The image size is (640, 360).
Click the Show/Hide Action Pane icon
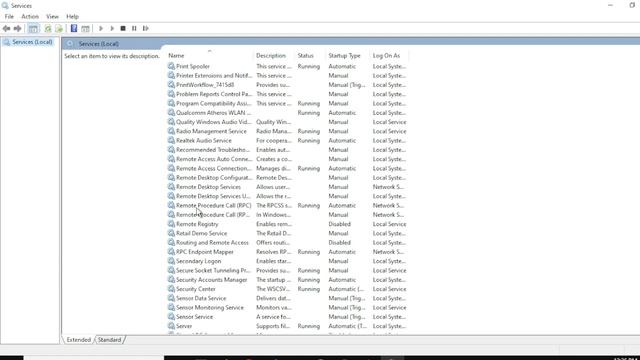click(85, 29)
